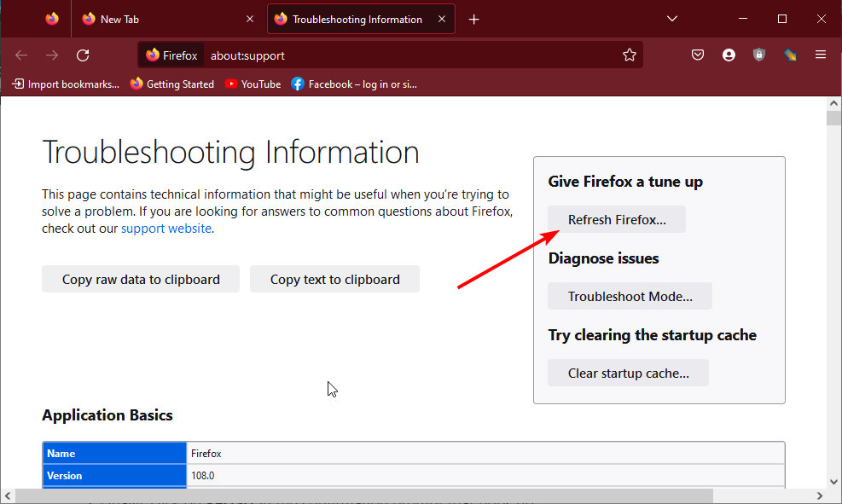Bookmark this page with star icon
This screenshot has height=504, width=842.
click(630, 55)
